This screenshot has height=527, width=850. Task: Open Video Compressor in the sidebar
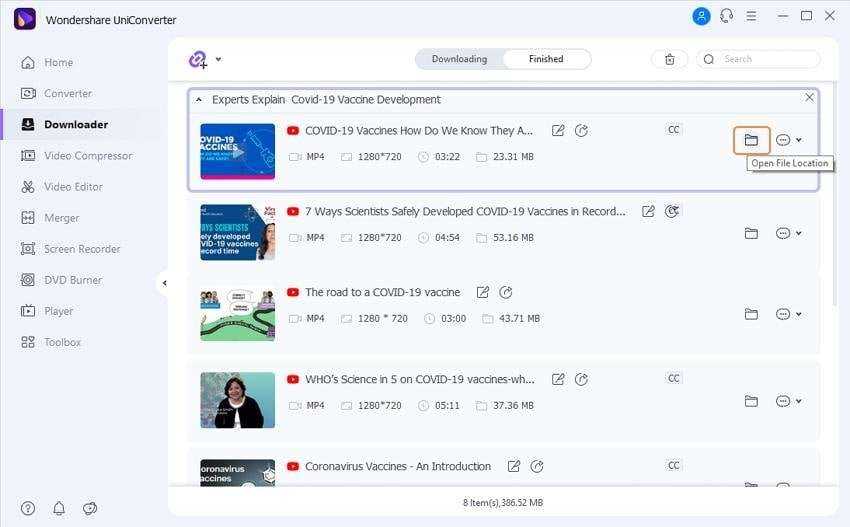[87, 156]
